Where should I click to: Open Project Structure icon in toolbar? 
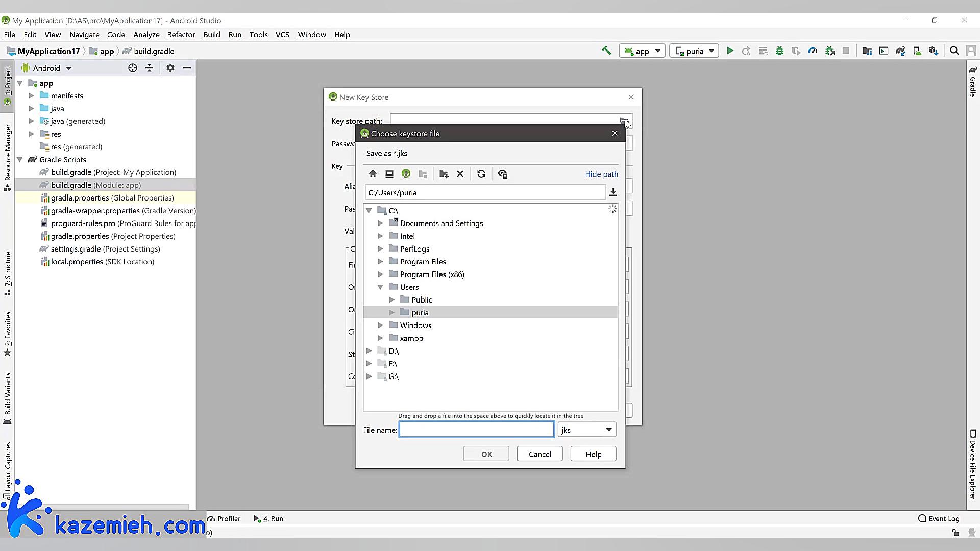click(x=867, y=51)
